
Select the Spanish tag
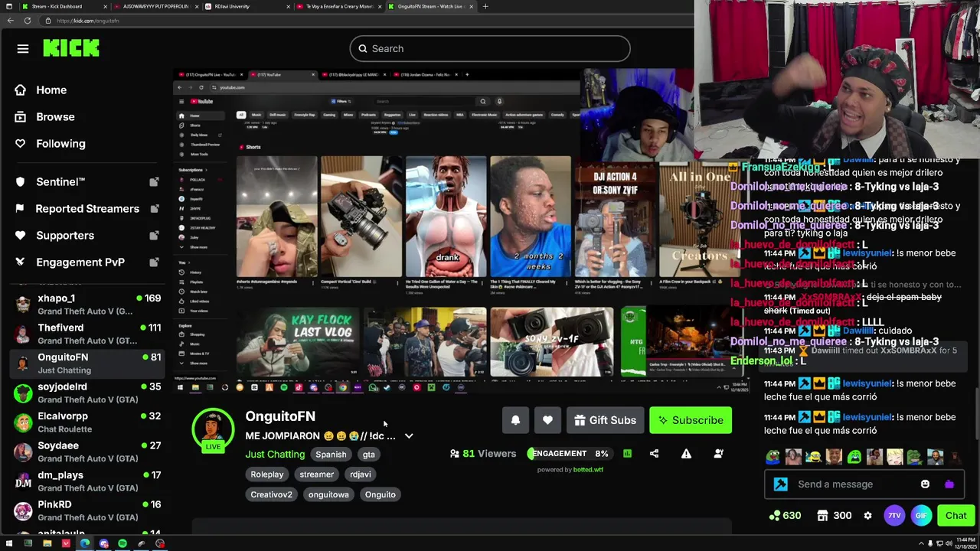tap(331, 455)
